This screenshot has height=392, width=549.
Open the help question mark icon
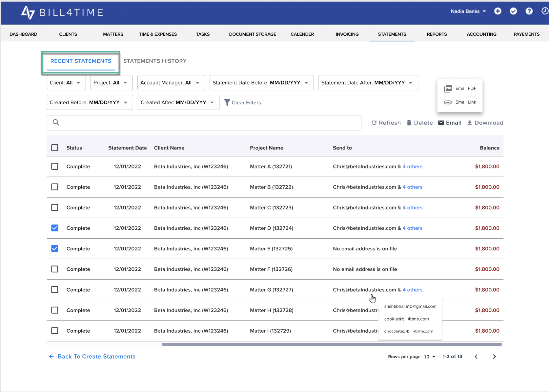pos(529,11)
